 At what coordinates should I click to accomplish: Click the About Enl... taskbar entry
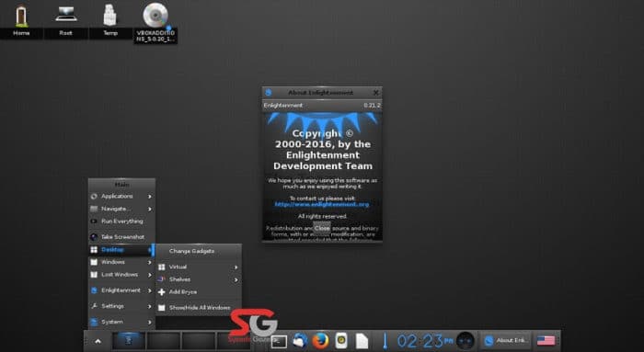click(506, 341)
